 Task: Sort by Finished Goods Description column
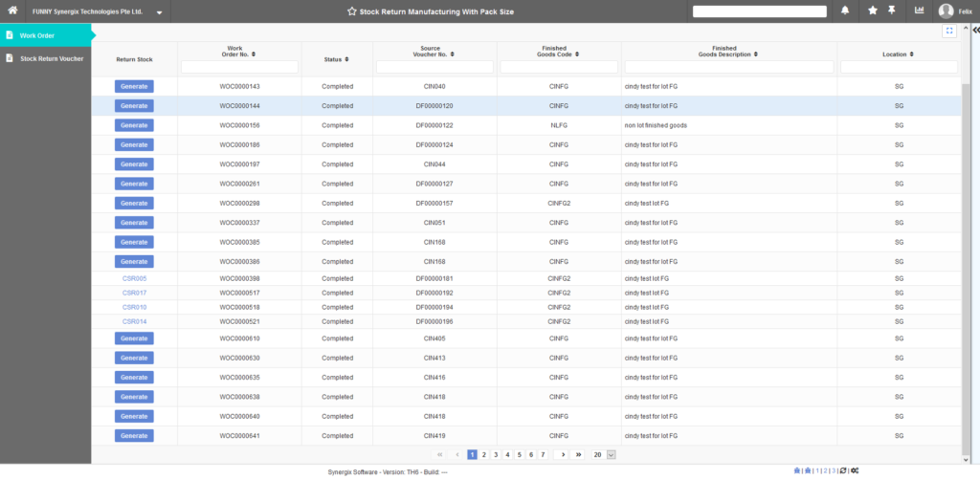(756, 55)
